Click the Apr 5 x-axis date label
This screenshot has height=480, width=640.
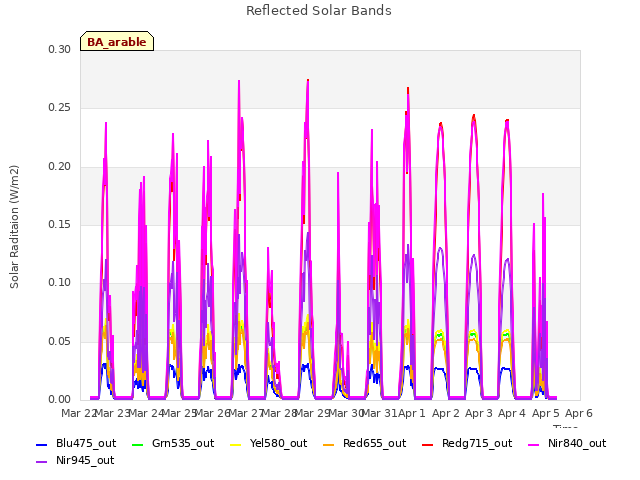pyautogui.click(x=545, y=413)
